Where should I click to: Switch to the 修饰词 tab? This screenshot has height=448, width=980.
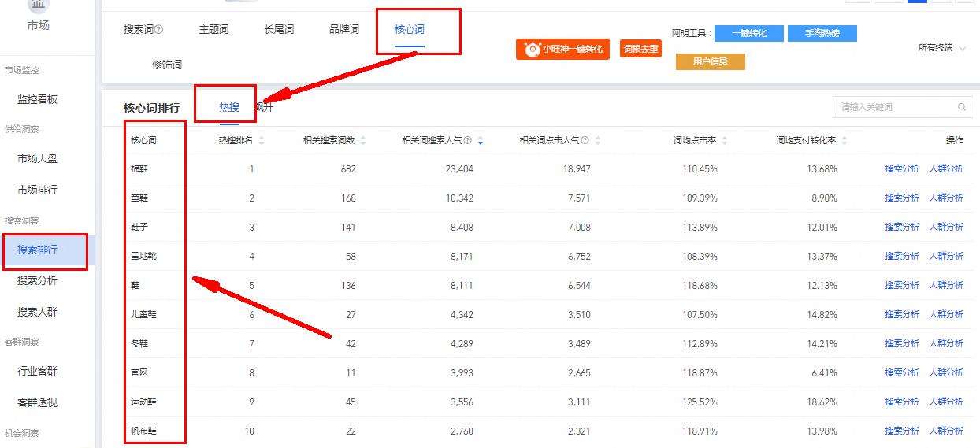click(167, 65)
